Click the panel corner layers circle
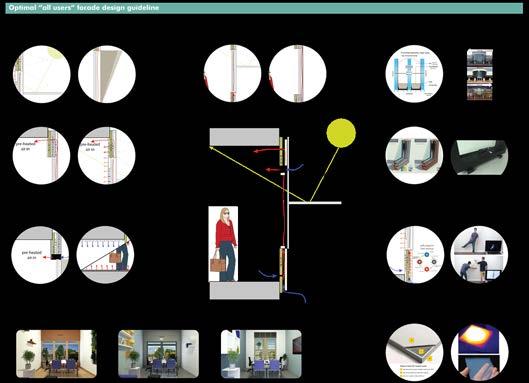Viewport: 529px width, 383px height. pos(414,352)
